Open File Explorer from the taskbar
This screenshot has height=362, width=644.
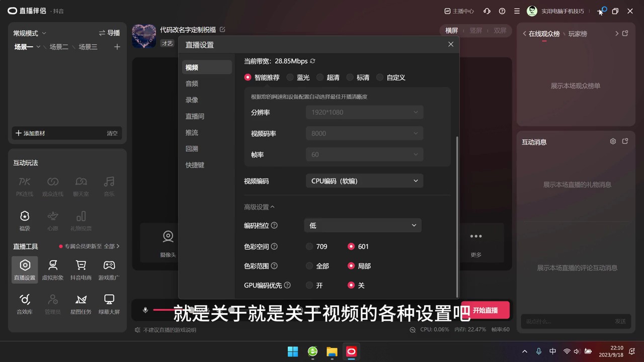click(332, 351)
